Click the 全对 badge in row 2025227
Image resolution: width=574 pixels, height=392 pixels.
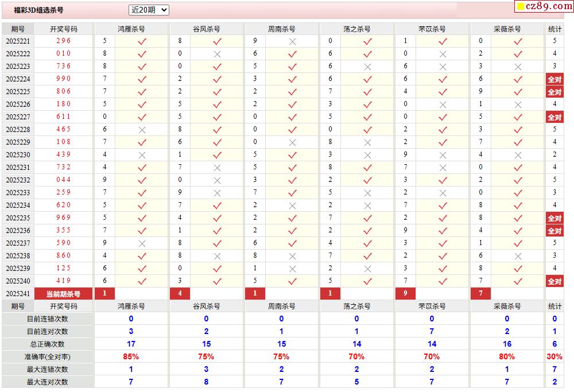coord(554,117)
